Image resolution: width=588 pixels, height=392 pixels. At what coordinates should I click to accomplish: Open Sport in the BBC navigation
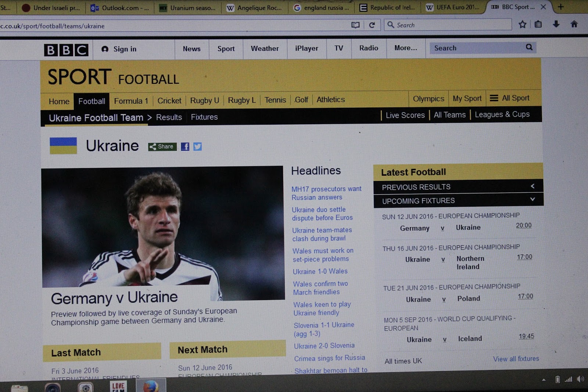[226, 49]
